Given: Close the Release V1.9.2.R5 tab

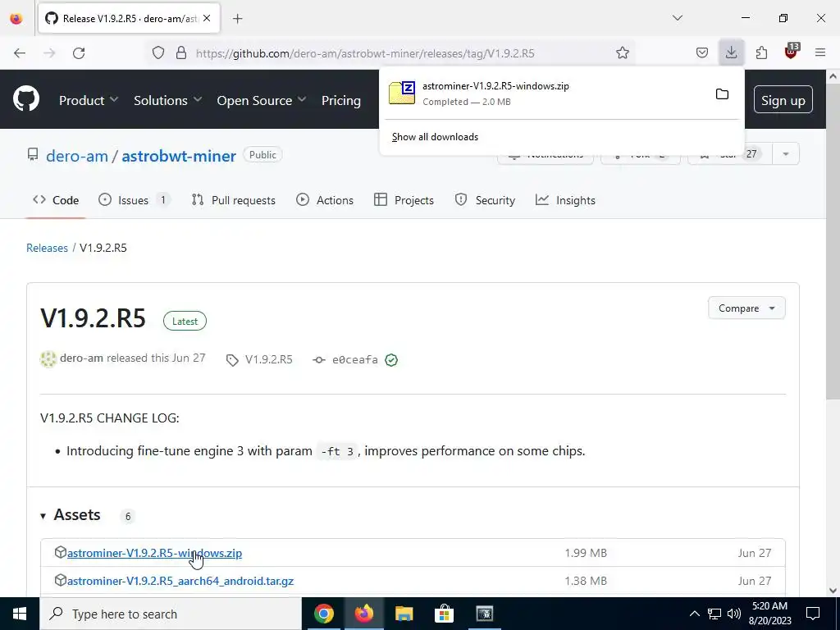Looking at the screenshot, I should [x=207, y=19].
